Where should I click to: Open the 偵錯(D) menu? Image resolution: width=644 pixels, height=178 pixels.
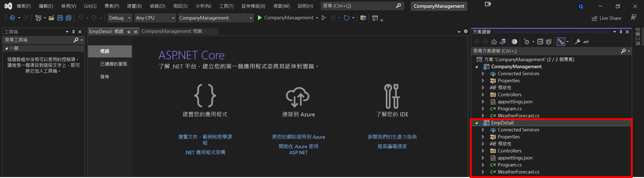pyautogui.click(x=157, y=6)
